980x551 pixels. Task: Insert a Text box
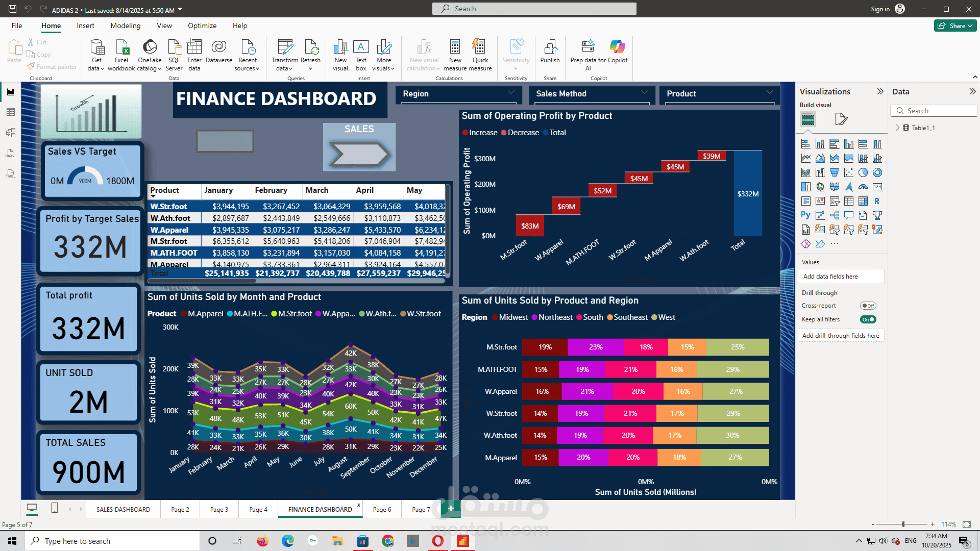(x=361, y=55)
